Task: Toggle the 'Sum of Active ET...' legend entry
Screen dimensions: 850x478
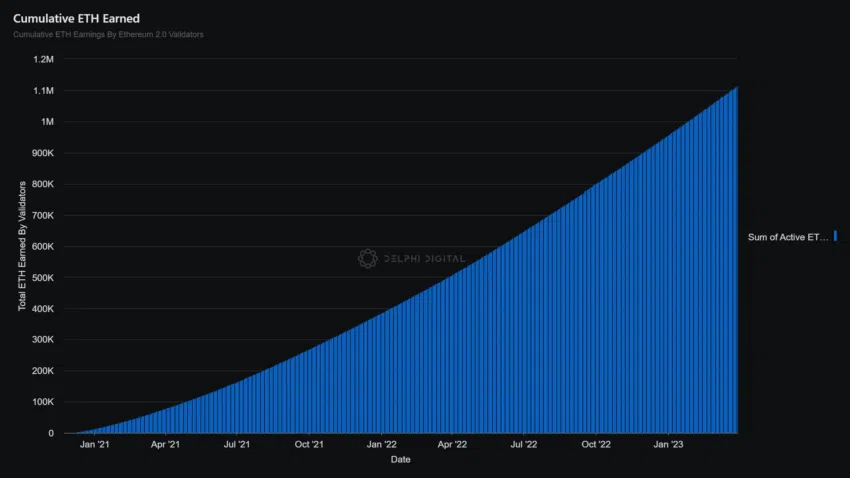Action: 788,237
